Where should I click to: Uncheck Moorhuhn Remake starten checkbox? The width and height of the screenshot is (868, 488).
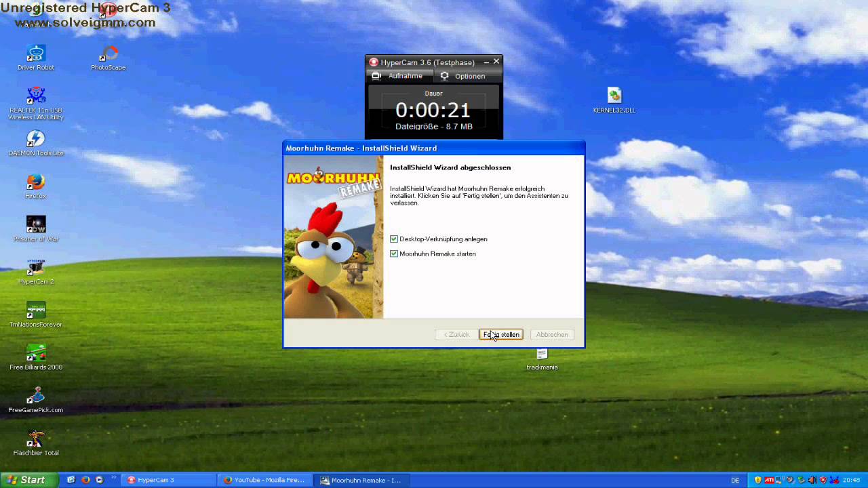click(394, 254)
